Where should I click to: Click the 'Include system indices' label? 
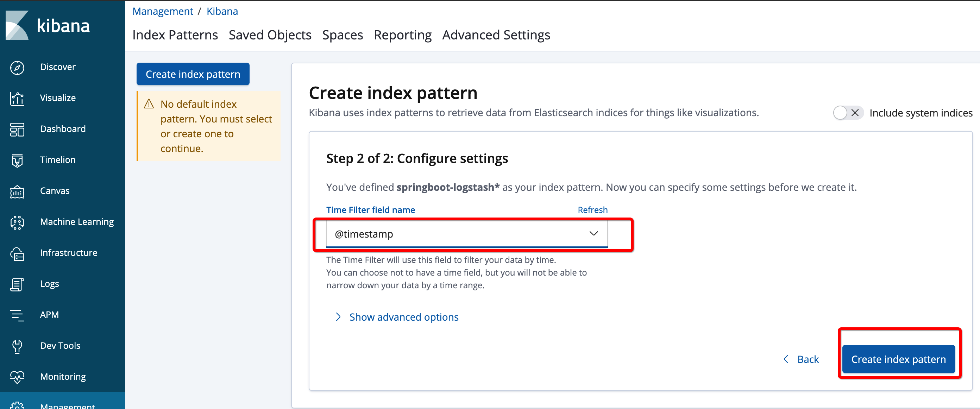point(921,113)
